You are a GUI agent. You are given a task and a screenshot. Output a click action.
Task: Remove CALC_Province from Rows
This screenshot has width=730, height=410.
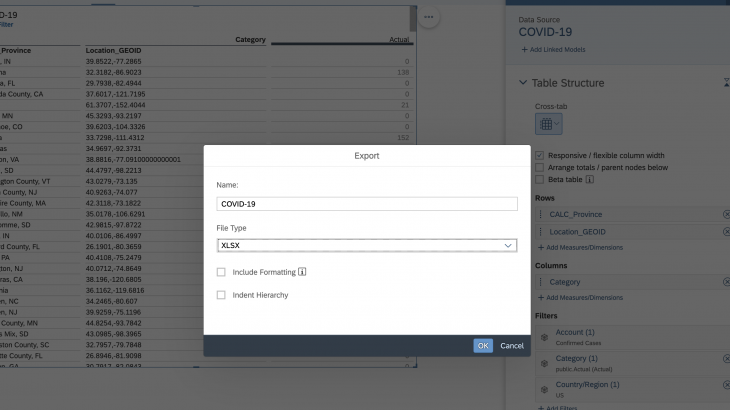[726, 214]
